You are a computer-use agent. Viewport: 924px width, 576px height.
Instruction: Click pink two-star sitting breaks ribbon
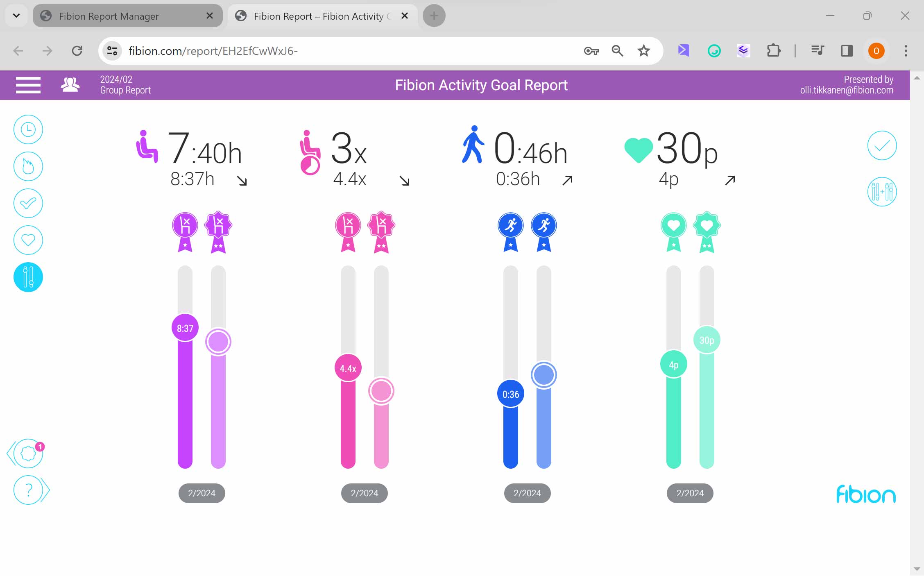tap(381, 232)
